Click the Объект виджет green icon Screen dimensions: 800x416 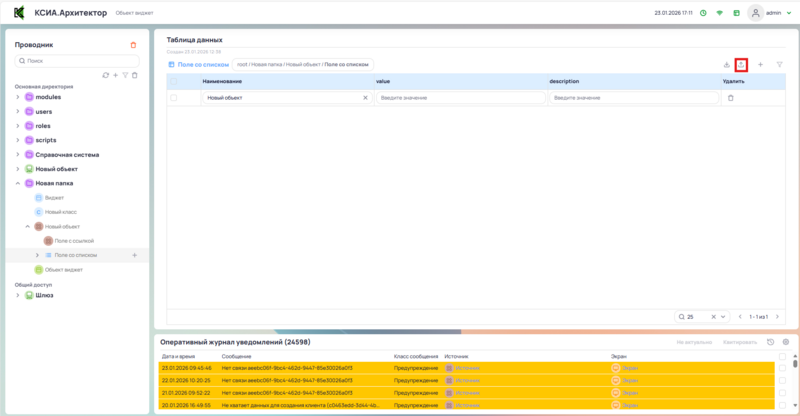(x=39, y=270)
